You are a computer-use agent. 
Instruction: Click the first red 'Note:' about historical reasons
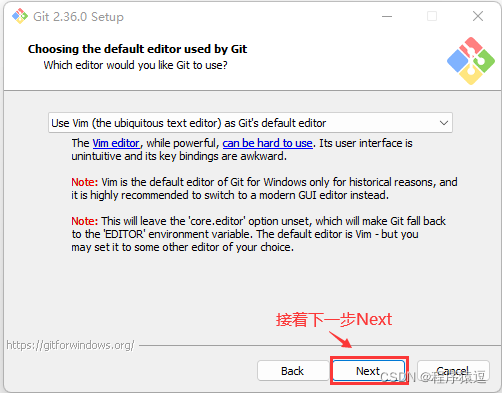pyautogui.click(x=85, y=182)
